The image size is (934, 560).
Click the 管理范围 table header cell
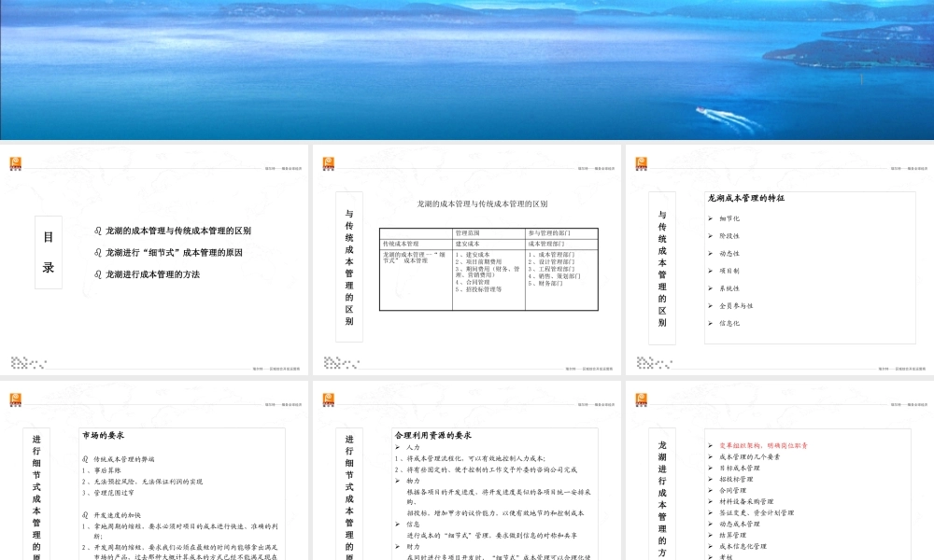[x=488, y=233]
